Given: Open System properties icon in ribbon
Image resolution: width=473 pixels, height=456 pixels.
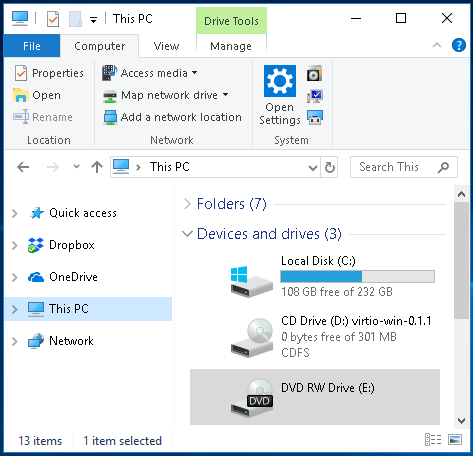Looking at the screenshot, I should coord(315,96).
